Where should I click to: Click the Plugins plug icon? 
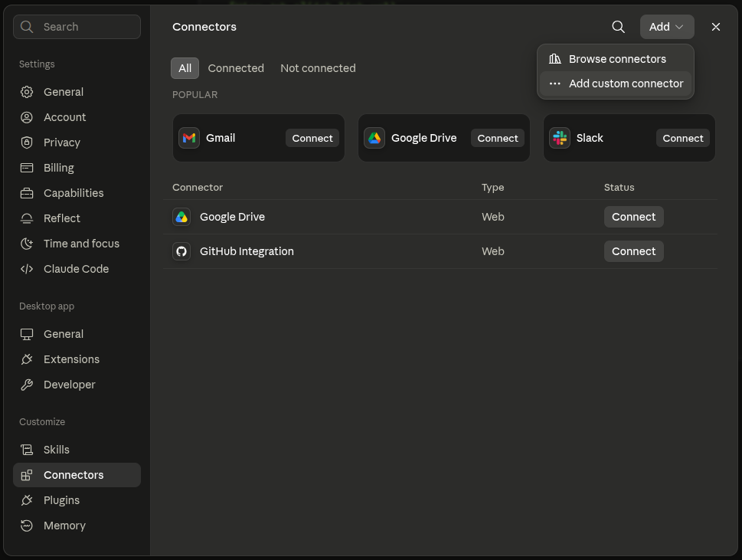(x=27, y=500)
